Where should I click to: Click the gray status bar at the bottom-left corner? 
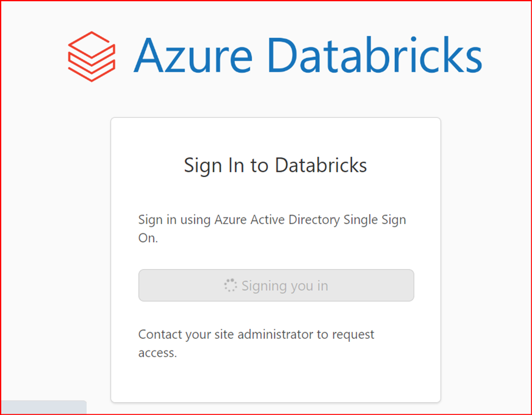coord(43,407)
